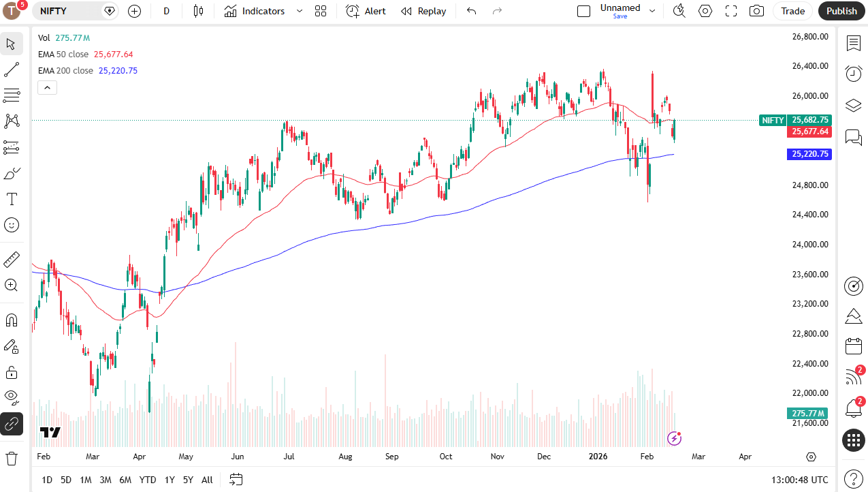
Task: Expand the indicators favorites dropdown arrow
Action: click(x=300, y=11)
